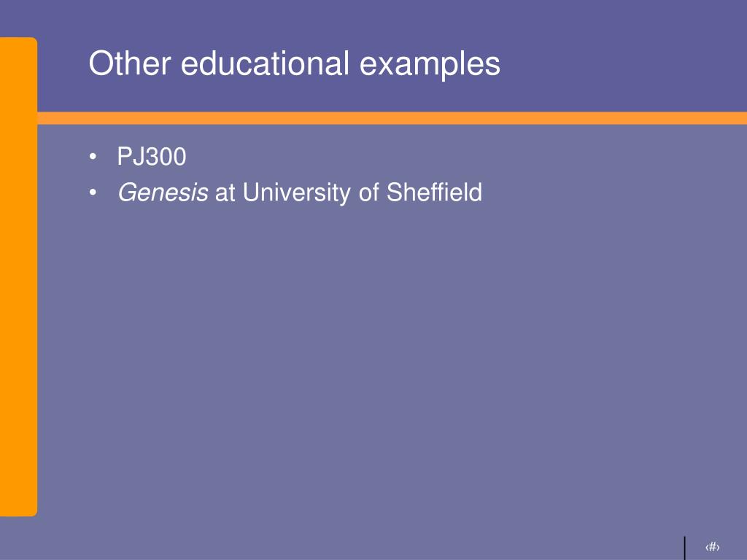The width and height of the screenshot is (747, 560).
Task: Click the bullet dot before PJ300
Action: pyautogui.click(x=93, y=157)
